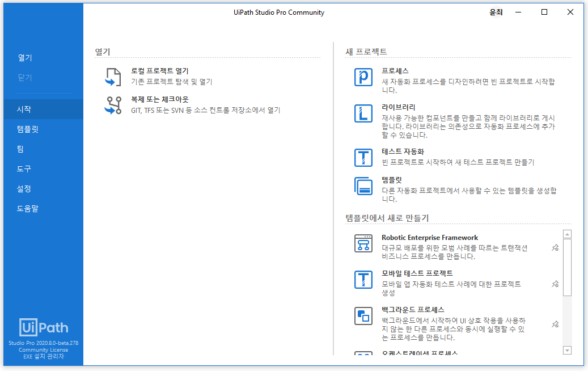The image size is (588, 371).
Task: Click the UiPath logo in sidebar
Action: tap(44, 327)
